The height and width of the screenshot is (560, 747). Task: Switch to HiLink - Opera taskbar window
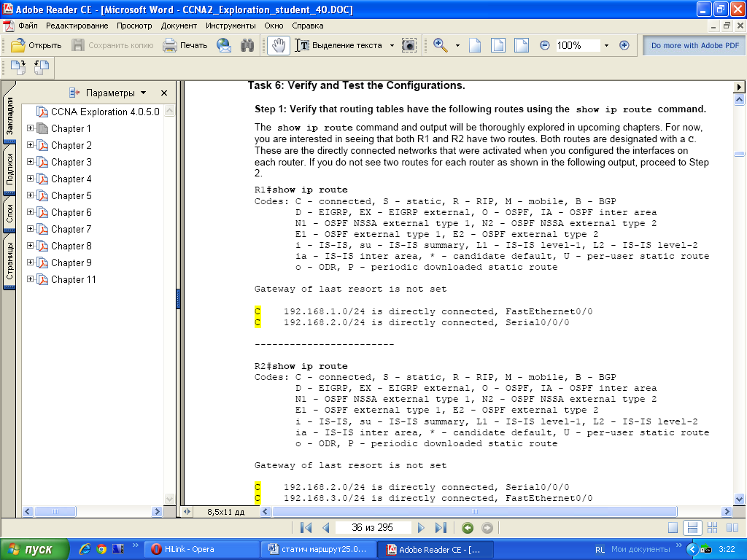201,549
